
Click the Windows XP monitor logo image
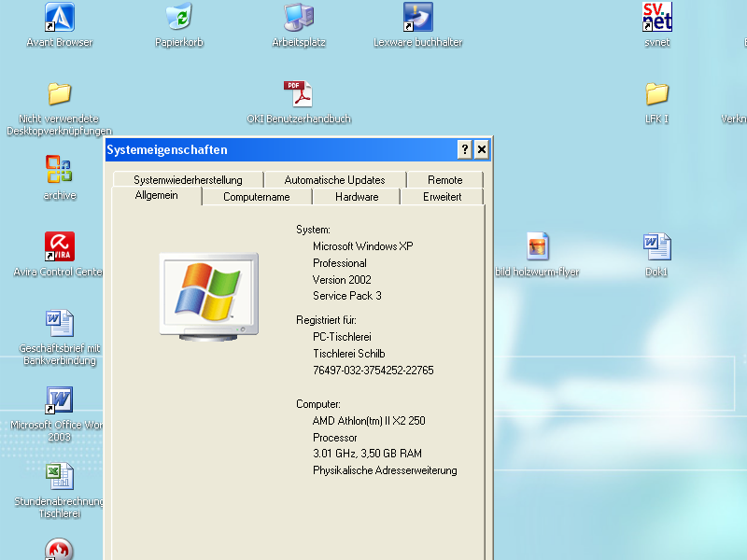tap(209, 297)
